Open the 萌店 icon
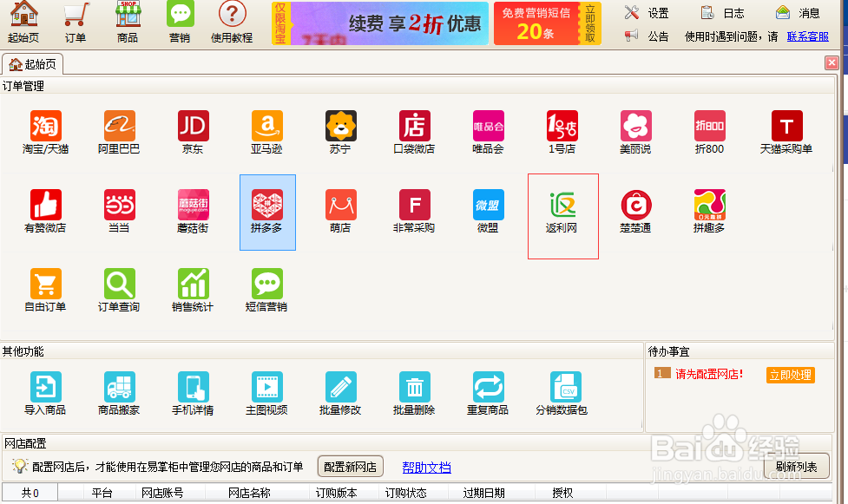The height and width of the screenshot is (504, 848). (341, 212)
